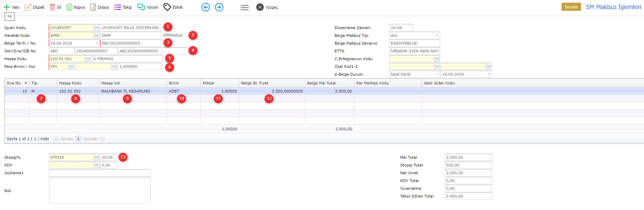Click the Belge Mal Tutar column header
The width and height of the screenshot is (644, 210).
(x=329, y=83)
